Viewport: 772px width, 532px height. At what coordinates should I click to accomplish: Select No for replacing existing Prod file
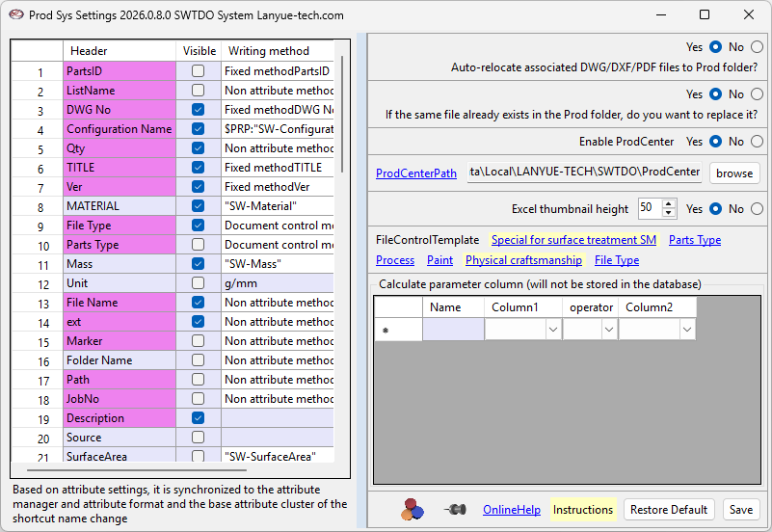(x=757, y=94)
